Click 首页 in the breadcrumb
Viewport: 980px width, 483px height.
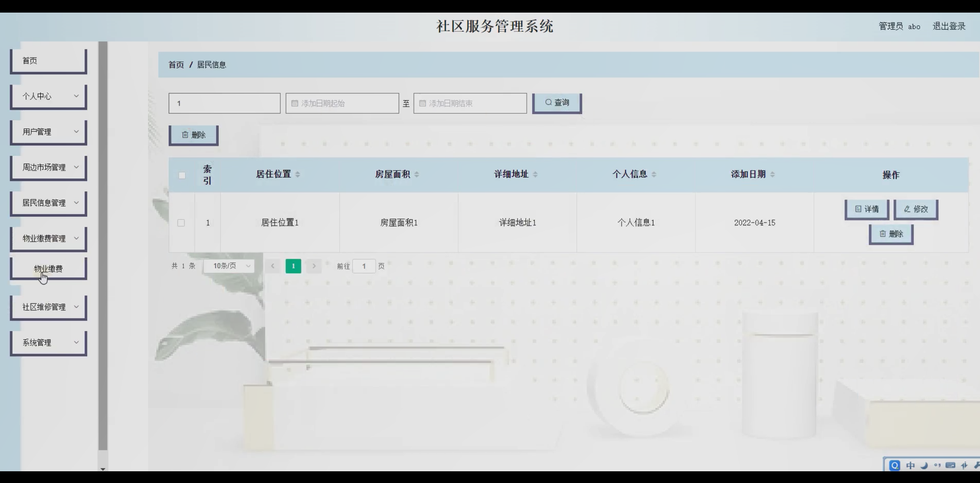point(176,65)
